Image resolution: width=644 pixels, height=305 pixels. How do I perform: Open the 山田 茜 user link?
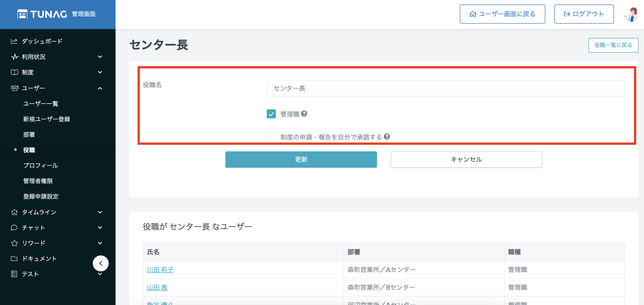click(x=157, y=287)
